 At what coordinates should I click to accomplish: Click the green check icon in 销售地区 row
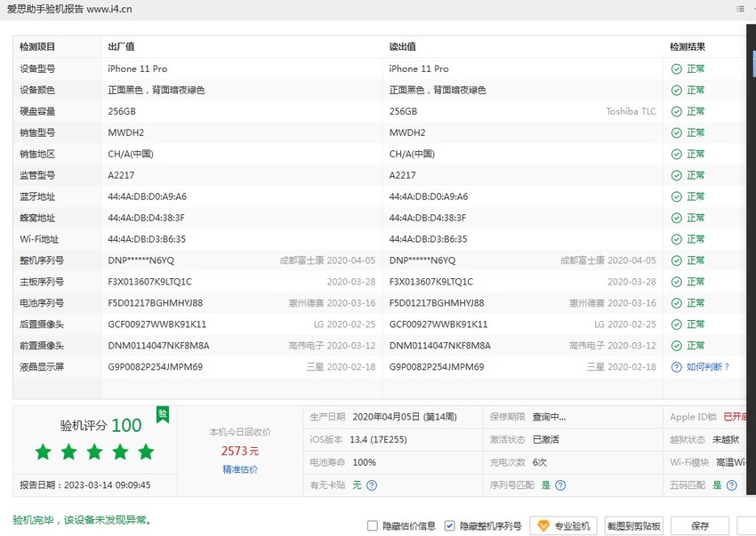pos(677,154)
